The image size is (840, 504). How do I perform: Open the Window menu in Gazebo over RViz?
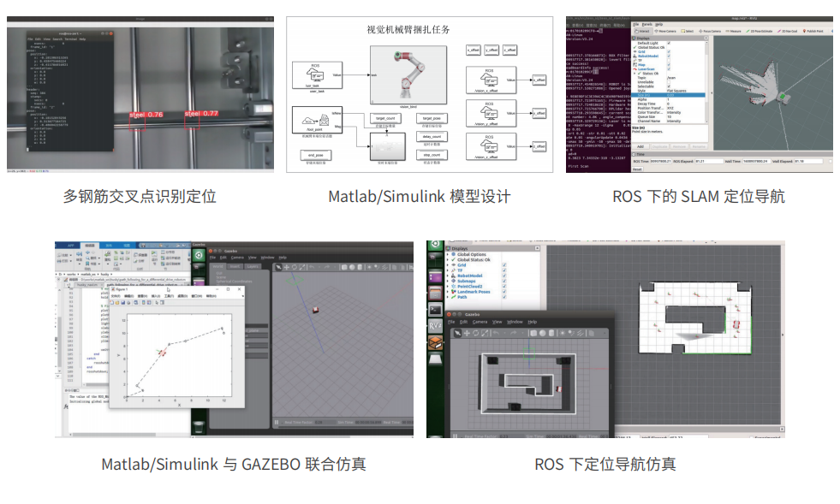pyautogui.click(x=515, y=322)
